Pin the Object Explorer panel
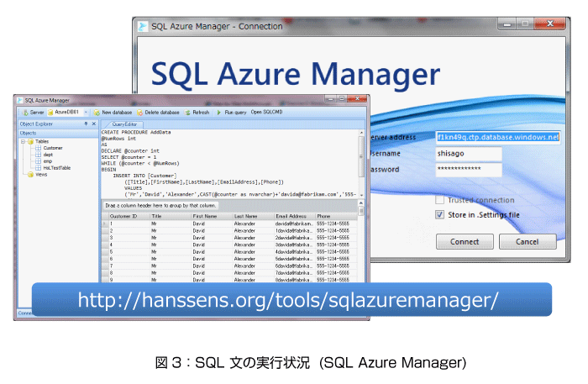588x384 pixels. coord(86,124)
